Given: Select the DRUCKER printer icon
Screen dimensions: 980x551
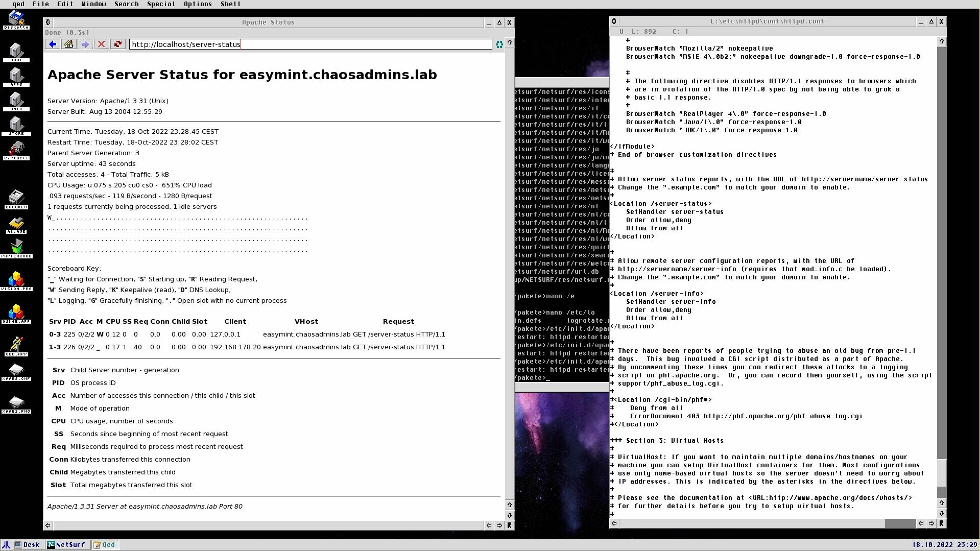Looking at the screenshot, I should click(16, 199).
